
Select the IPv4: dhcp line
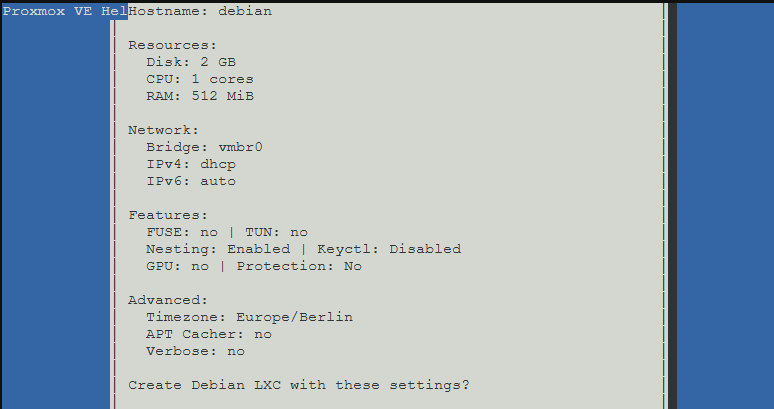190,164
